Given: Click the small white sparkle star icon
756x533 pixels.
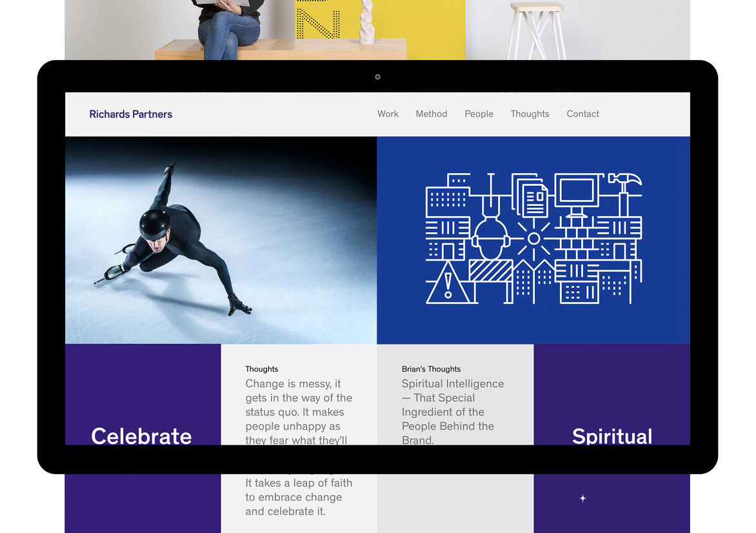Looking at the screenshot, I should 582,498.
